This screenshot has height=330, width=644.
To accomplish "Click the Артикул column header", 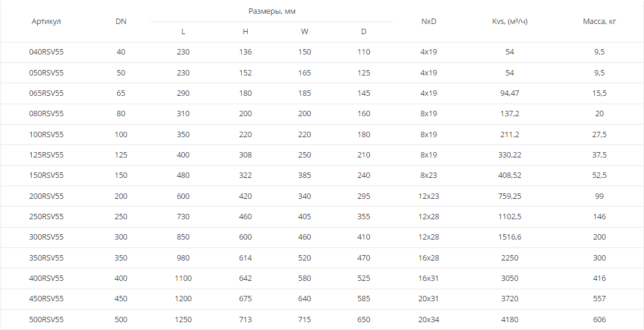I will pos(46,22).
